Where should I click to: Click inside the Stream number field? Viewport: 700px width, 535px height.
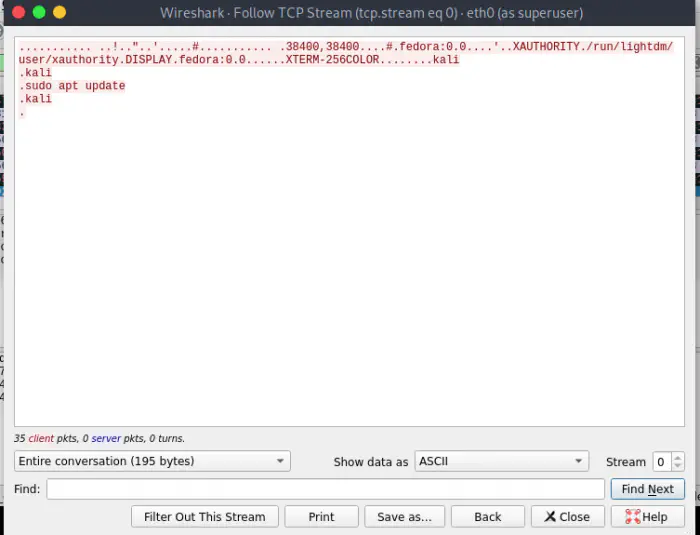[x=661, y=461]
